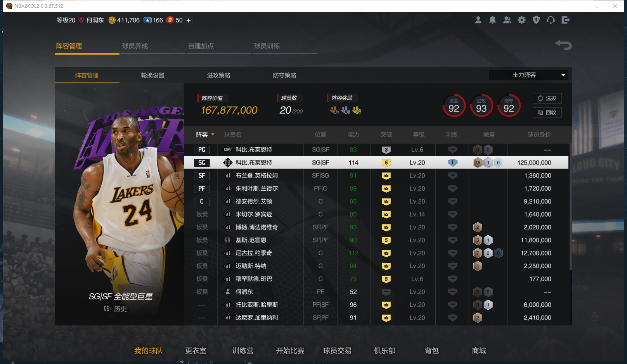
Task: Select the 博扬.博达诺维奇 row
Action: (x=376, y=227)
